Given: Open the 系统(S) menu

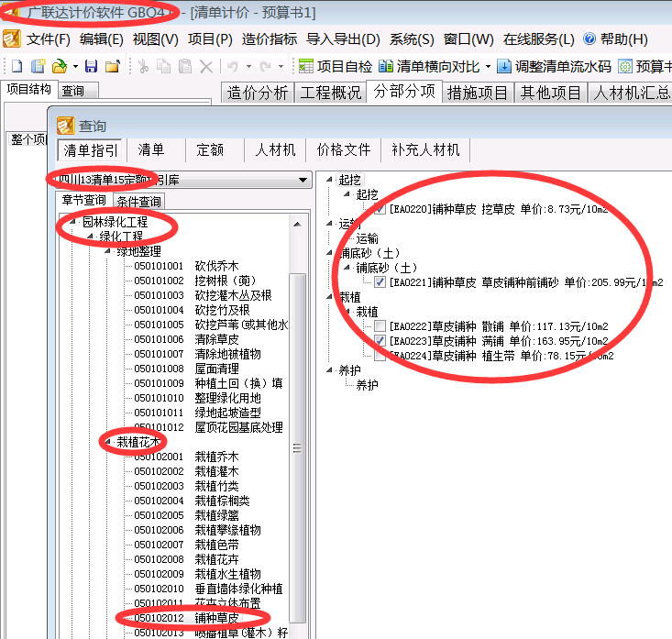Looking at the screenshot, I should click(412, 39).
